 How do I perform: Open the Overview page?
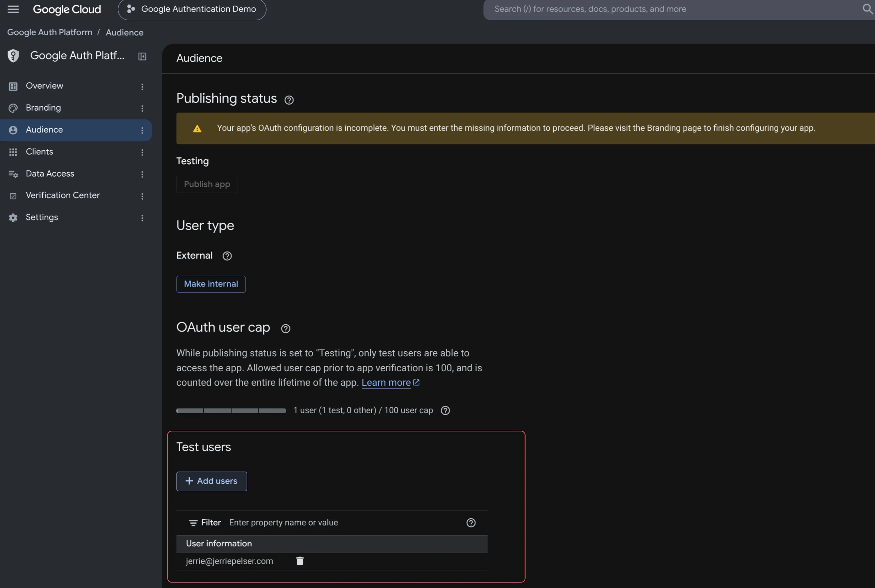(76, 86)
